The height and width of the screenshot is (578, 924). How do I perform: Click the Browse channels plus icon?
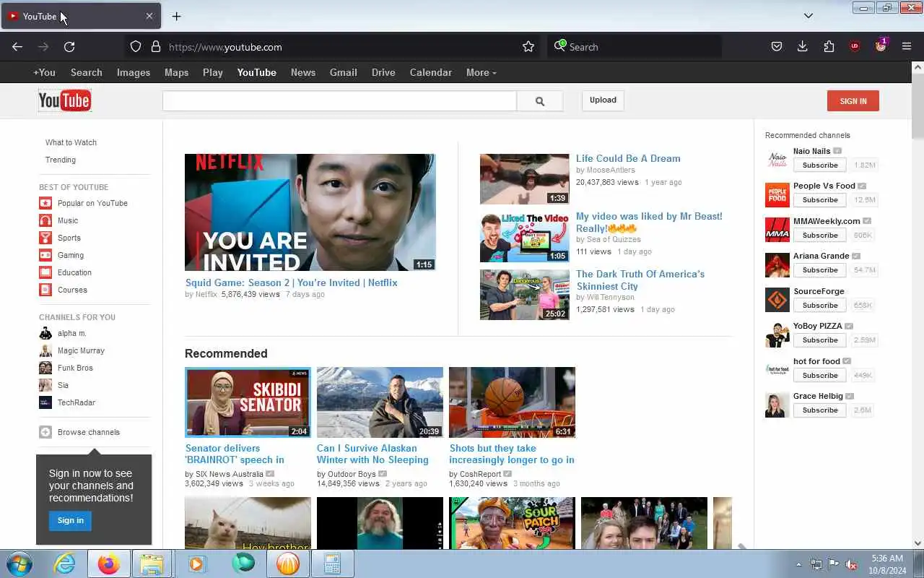click(45, 432)
